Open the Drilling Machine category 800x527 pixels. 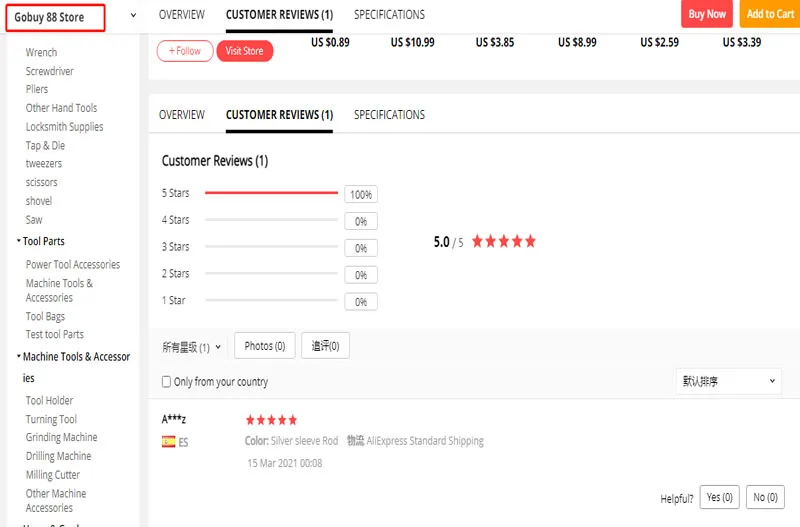click(58, 456)
